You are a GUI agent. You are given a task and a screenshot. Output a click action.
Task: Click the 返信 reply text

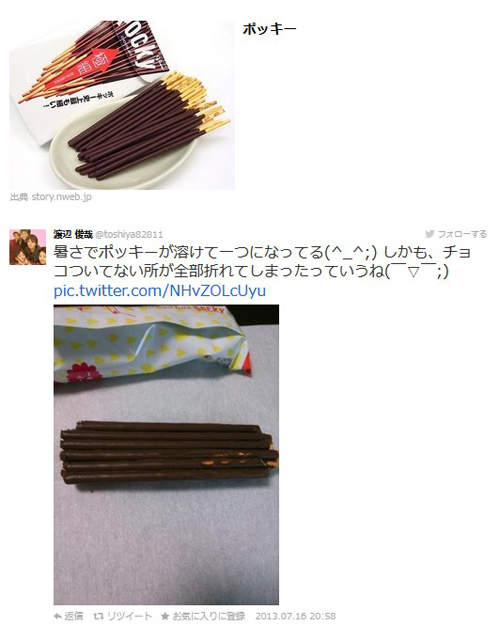74,616
